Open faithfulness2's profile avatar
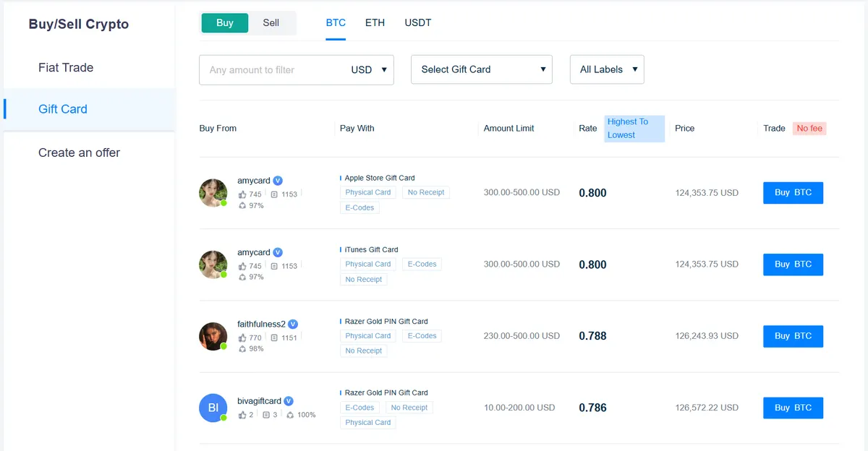 [213, 336]
